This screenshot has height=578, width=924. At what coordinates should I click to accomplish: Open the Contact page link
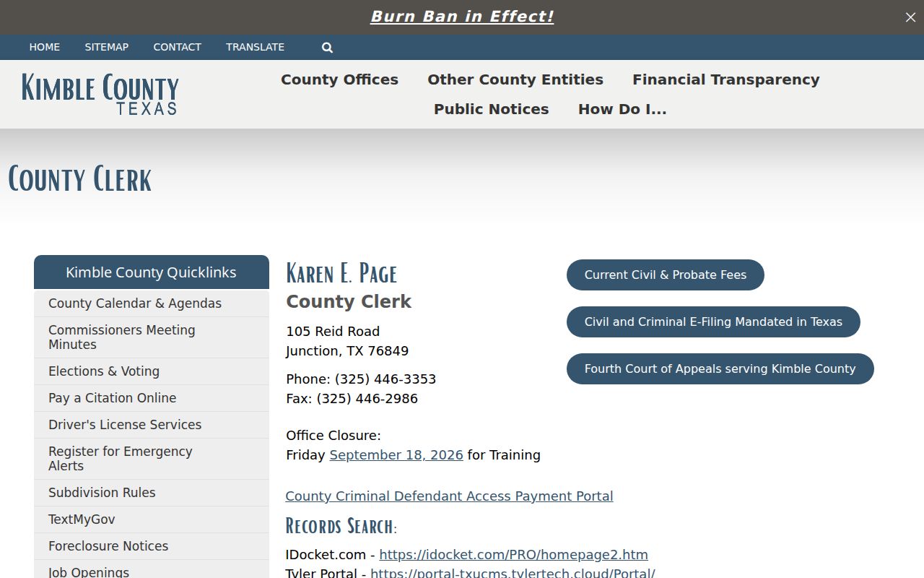point(177,47)
